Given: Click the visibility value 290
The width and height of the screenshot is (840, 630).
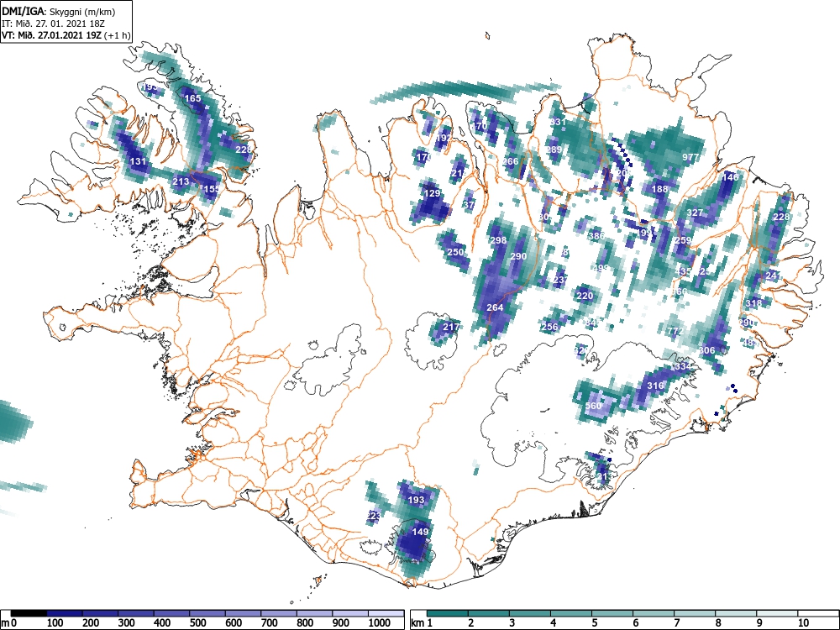Looking at the screenshot, I should pos(518,256).
